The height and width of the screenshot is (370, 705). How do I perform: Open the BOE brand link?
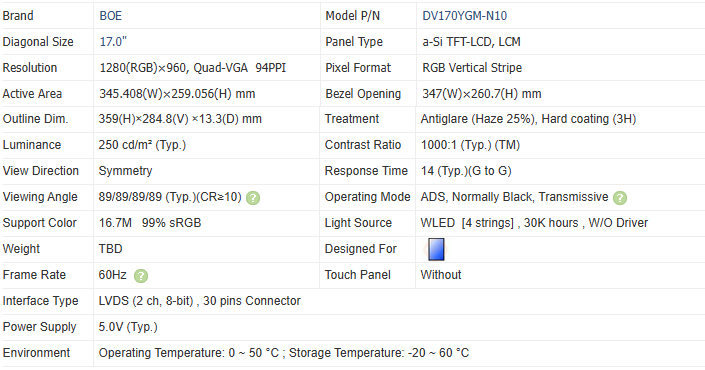pos(111,16)
